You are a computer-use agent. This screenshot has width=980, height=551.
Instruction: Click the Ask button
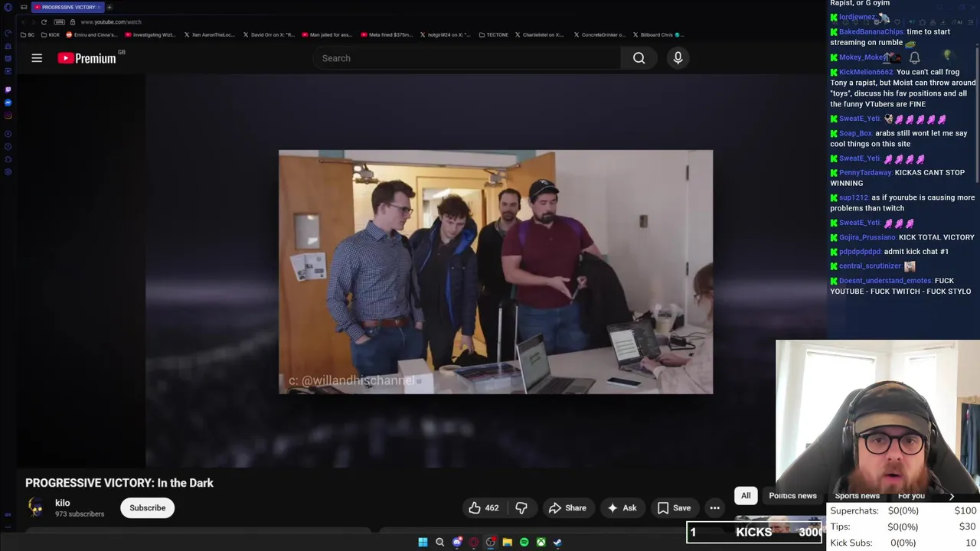coord(622,508)
